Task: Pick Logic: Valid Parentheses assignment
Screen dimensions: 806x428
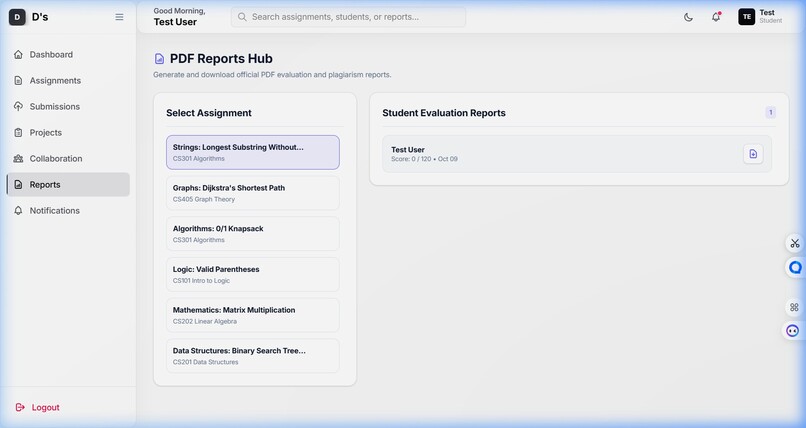Action: pos(253,274)
